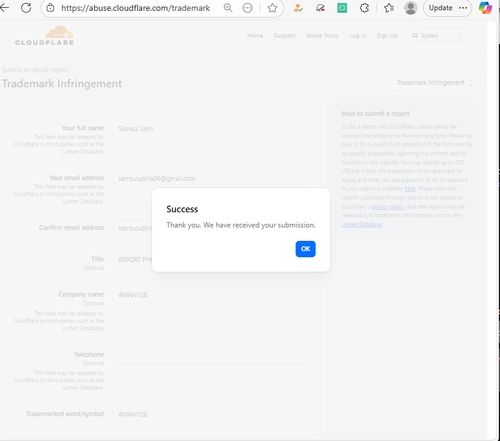Open the favorites list icon
Viewport: 500px width, 441px height.
coord(389,8)
